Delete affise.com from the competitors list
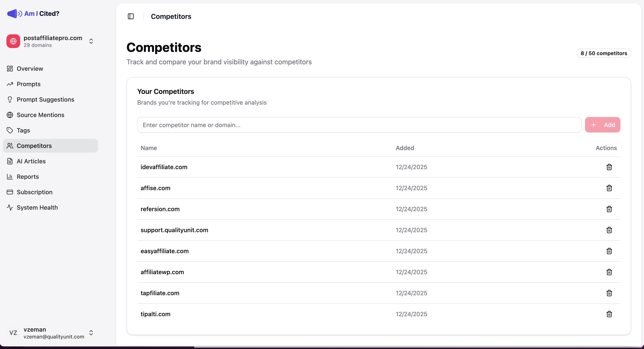Viewport: 644px width, 349px height. [609, 188]
